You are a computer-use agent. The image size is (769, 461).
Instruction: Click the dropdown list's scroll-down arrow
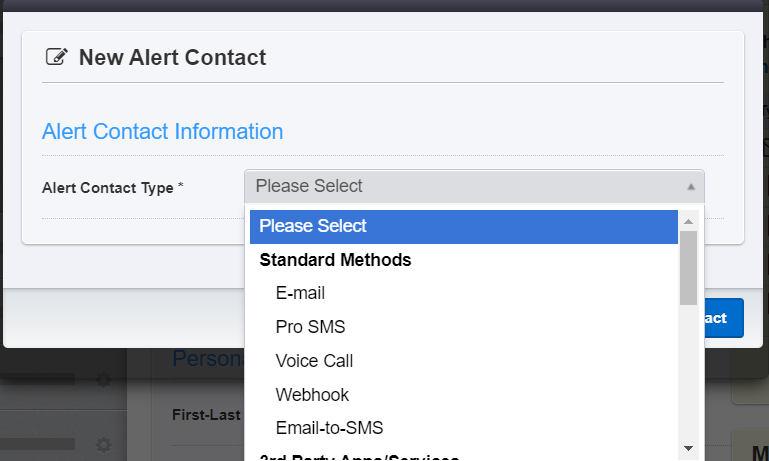(688, 448)
